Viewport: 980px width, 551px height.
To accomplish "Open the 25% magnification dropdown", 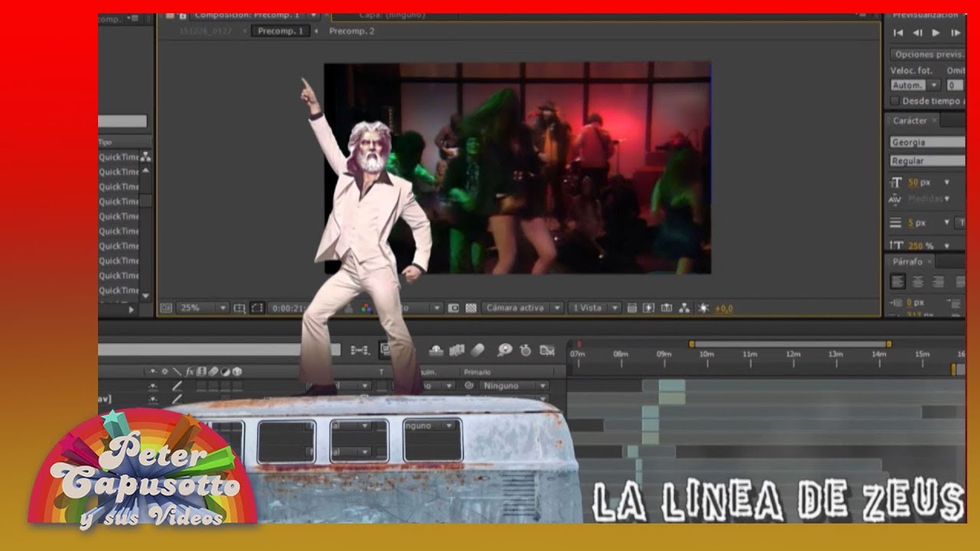I will point(202,308).
